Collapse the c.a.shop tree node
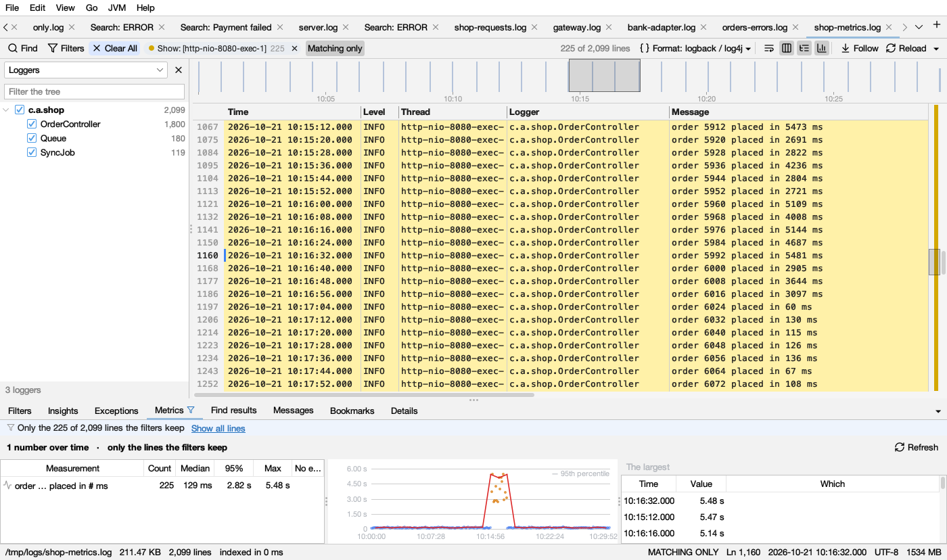947x560 pixels. click(6, 110)
